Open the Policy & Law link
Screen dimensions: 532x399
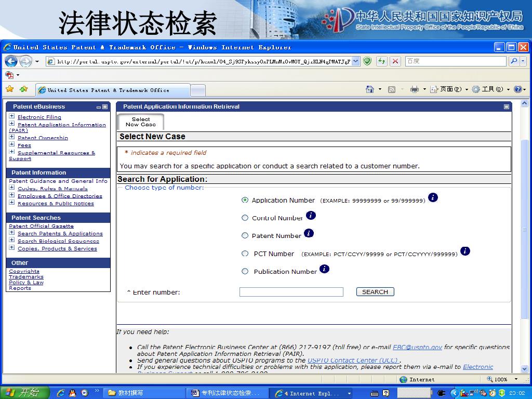pos(26,282)
